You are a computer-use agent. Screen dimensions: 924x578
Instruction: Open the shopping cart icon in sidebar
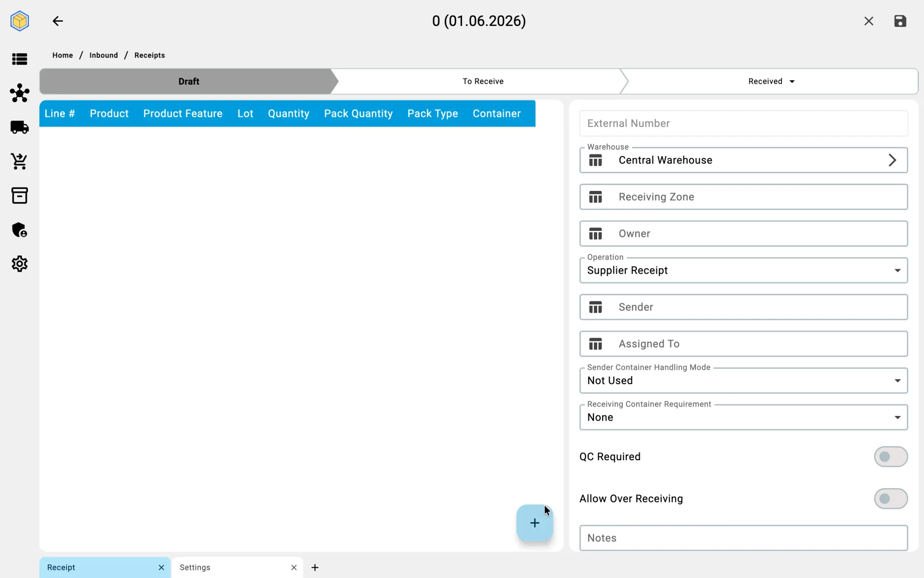pyautogui.click(x=20, y=162)
